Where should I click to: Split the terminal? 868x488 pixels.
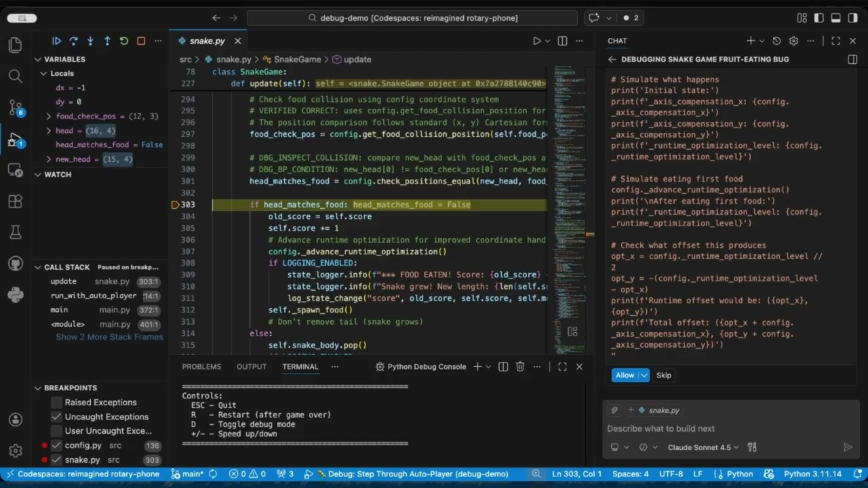503,367
